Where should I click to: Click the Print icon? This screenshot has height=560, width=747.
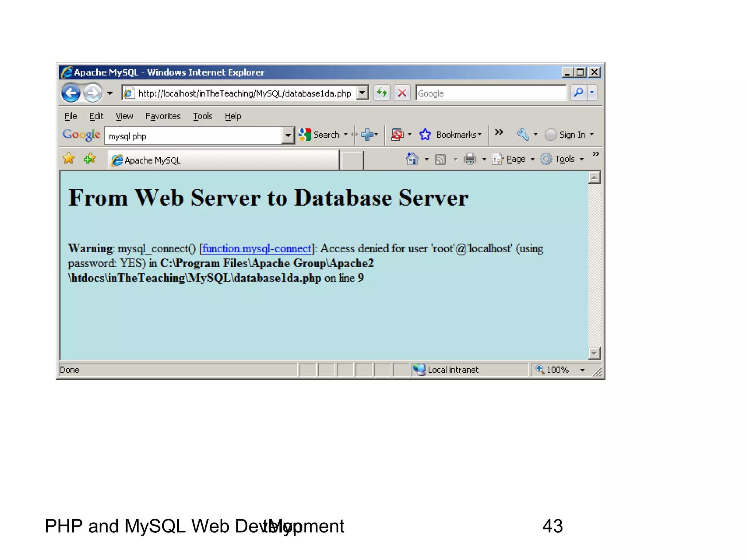470,159
